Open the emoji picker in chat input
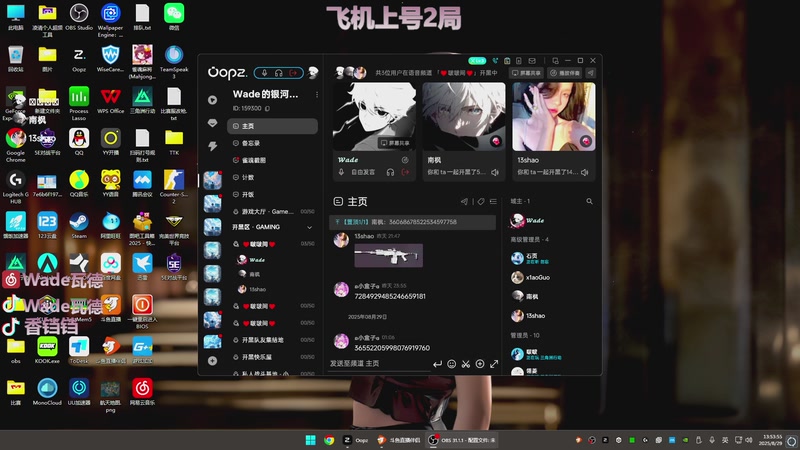This screenshot has height=450, width=800. [x=452, y=364]
